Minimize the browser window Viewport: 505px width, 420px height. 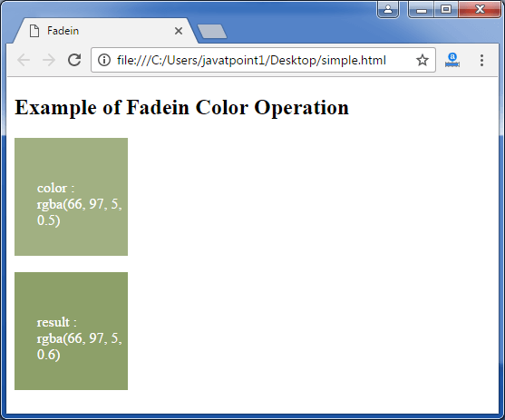(422, 9)
